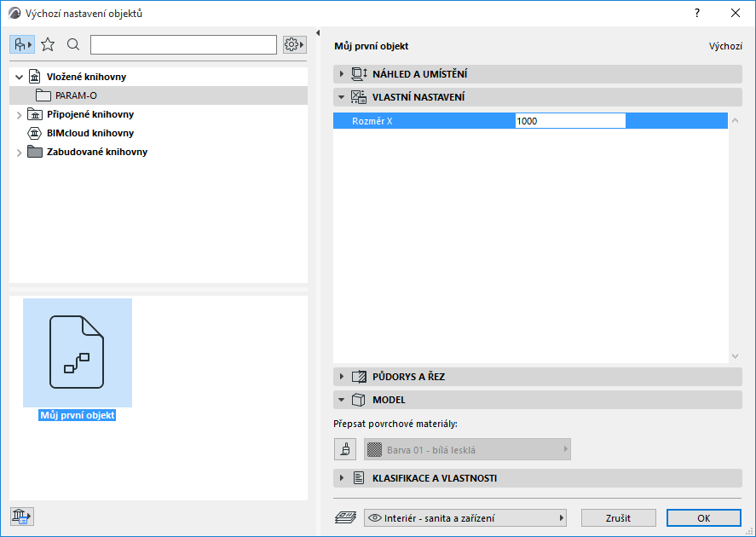
Task: Open the Barva 01 - bílá lesklá surface picker
Action: [467, 448]
